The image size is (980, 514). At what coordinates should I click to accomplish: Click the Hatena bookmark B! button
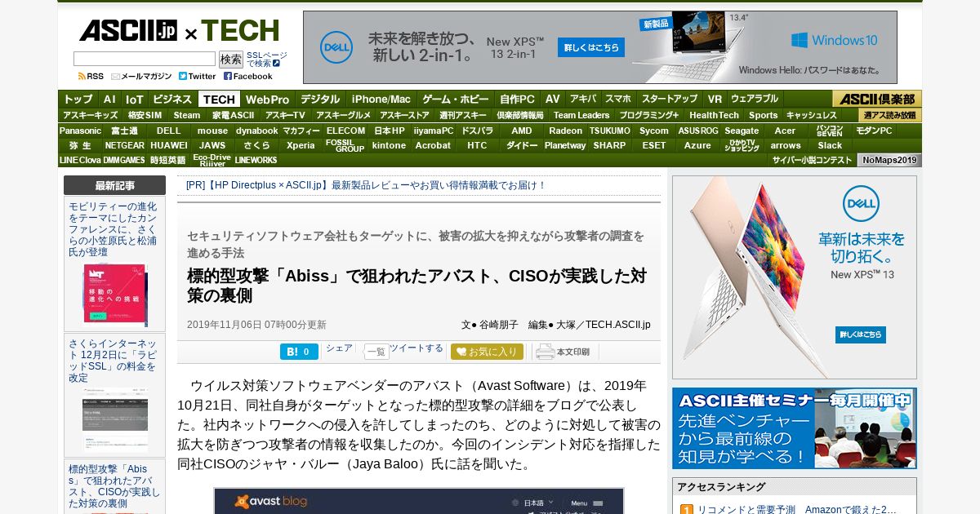[x=299, y=352]
